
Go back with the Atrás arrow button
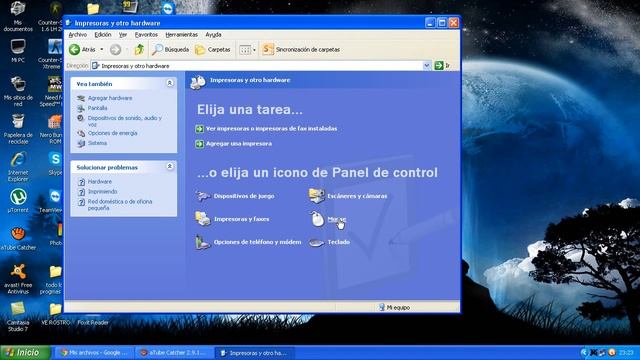point(82,49)
